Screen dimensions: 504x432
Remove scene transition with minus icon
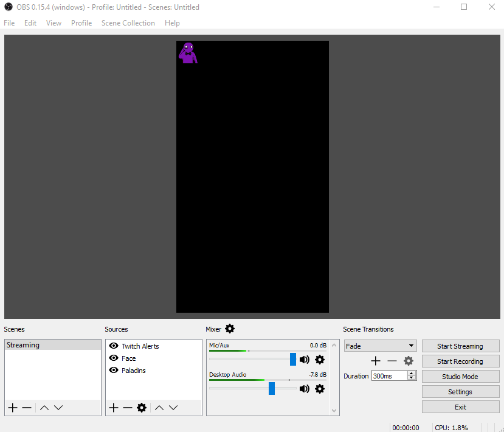tap(392, 361)
